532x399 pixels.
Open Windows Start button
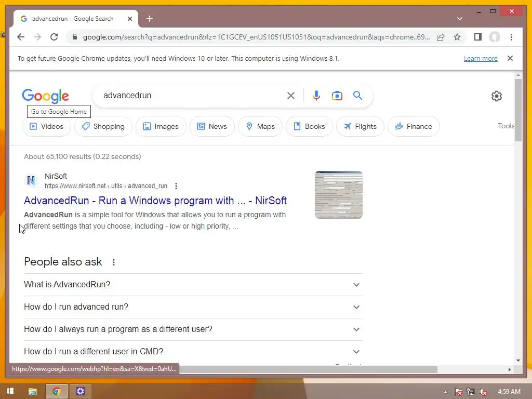pyautogui.click(x=10, y=391)
